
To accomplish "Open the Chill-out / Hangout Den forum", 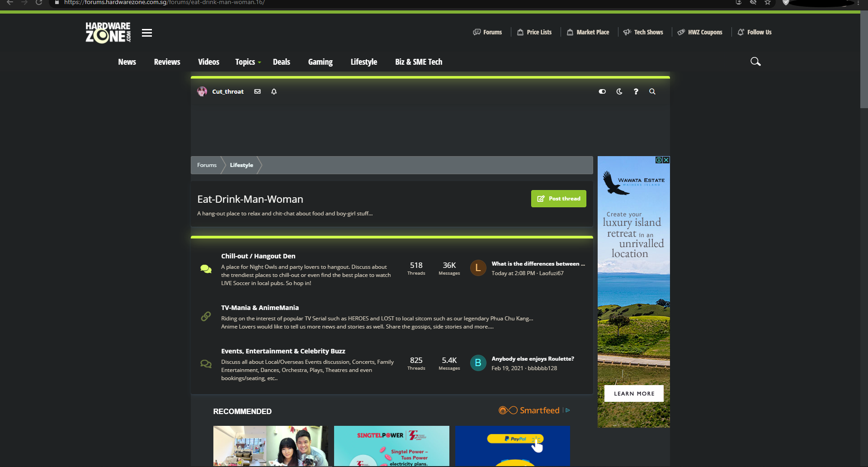I will (258, 256).
